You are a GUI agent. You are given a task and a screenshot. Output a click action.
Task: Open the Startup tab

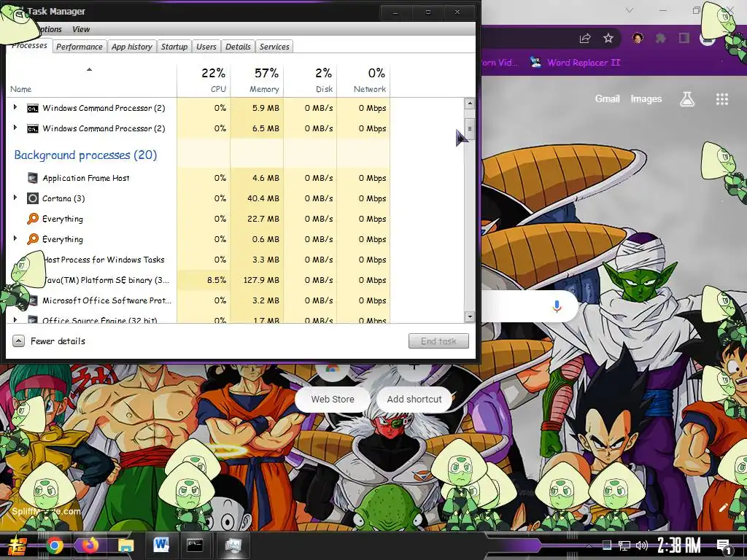tap(174, 47)
